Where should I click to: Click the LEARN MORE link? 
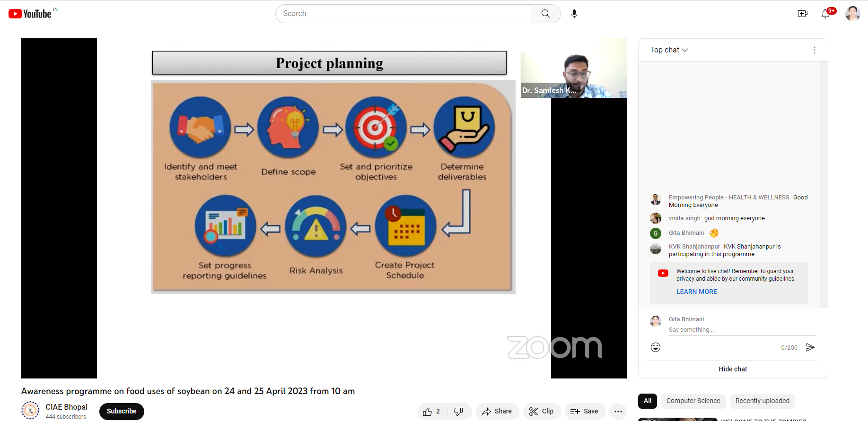(x=696, y=292)
